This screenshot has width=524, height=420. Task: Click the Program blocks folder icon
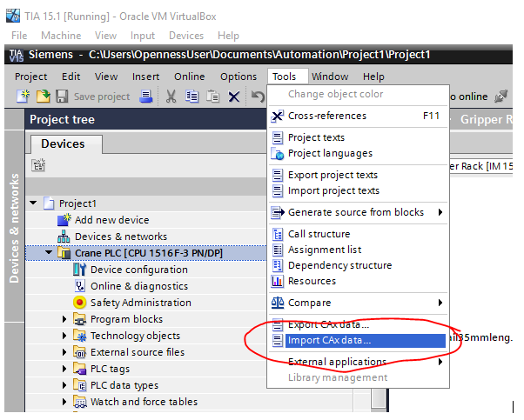pyautogui.click(x=79, y=319)
